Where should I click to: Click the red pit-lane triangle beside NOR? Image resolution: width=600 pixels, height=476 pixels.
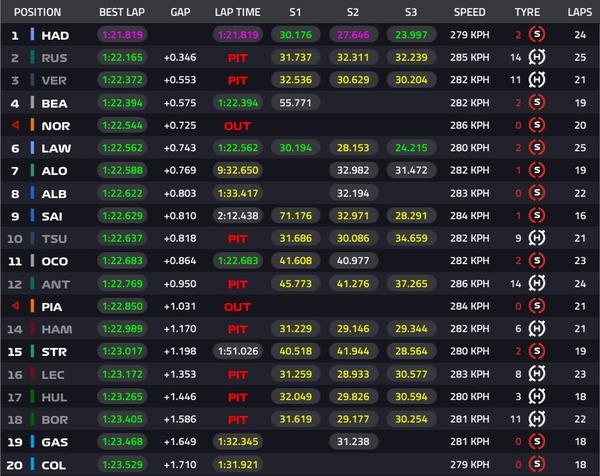15,126
